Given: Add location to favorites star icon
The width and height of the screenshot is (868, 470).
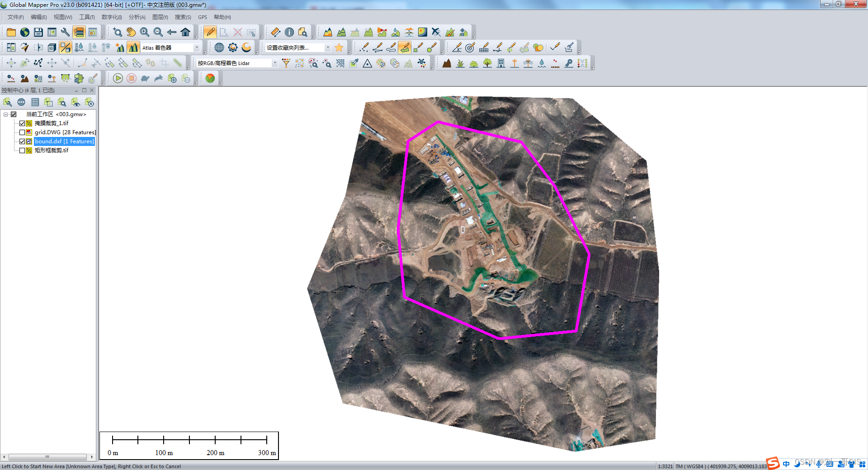Looking at the screenshot, I should (x=339, y=47).
